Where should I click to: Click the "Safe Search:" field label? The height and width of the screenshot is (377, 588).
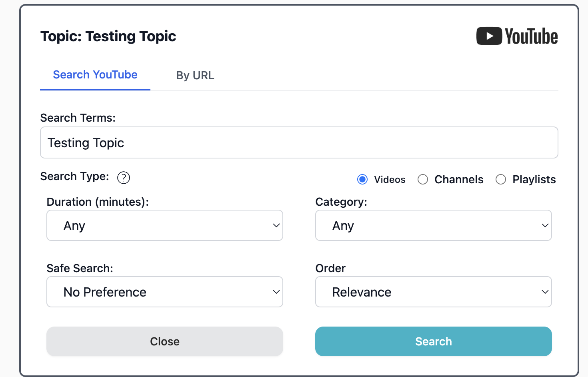(80, 269)
